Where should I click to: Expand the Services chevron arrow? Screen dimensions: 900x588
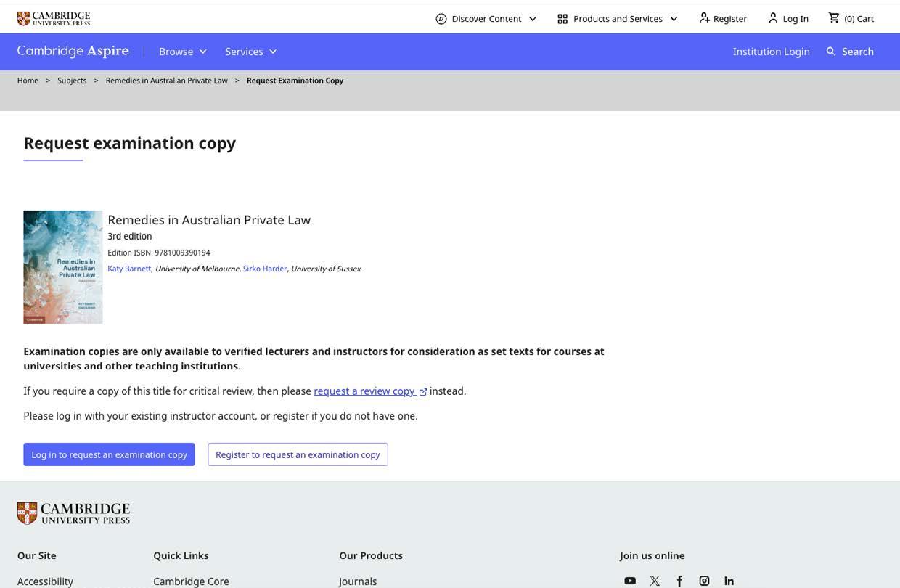pyautogui.click(x=273, y=52)
